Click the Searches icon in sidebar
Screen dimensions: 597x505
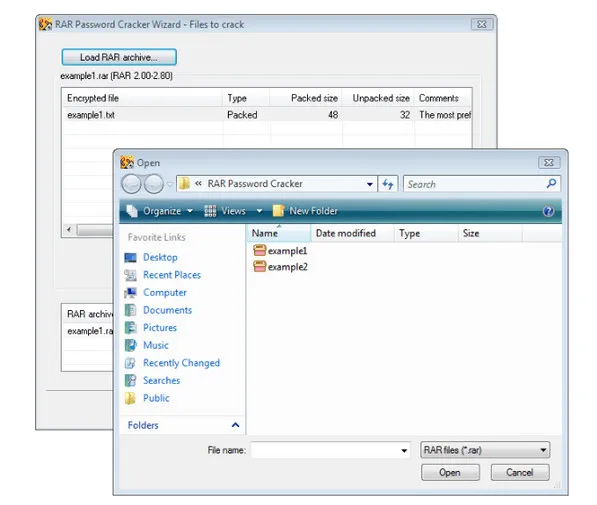[x=130, y=380]
